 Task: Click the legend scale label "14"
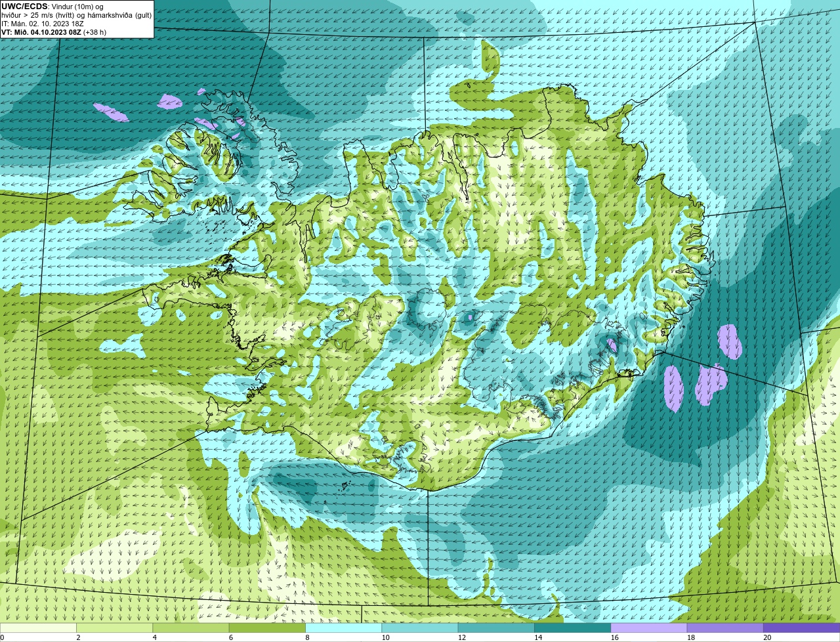(x=537, y=637)
